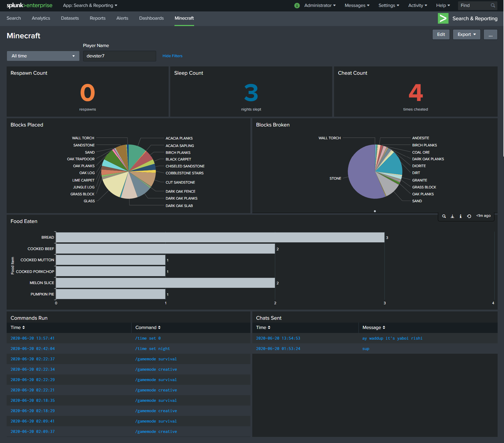Open the panel info icon above Food Eaten
This screenshot has width=504, height=443.
[x=461, y=216]
